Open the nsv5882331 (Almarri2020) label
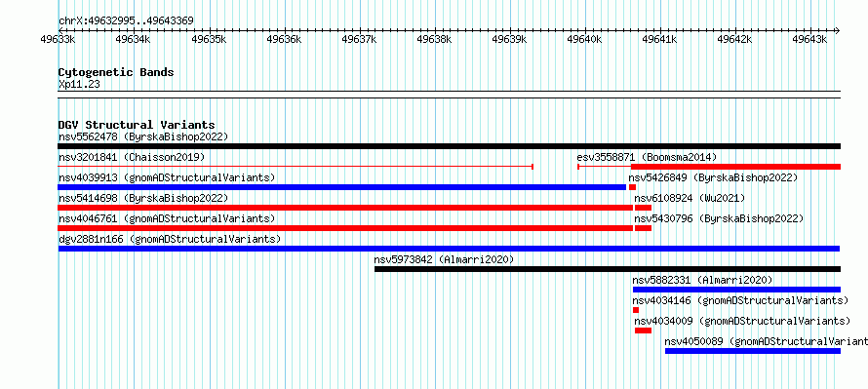 702,280
